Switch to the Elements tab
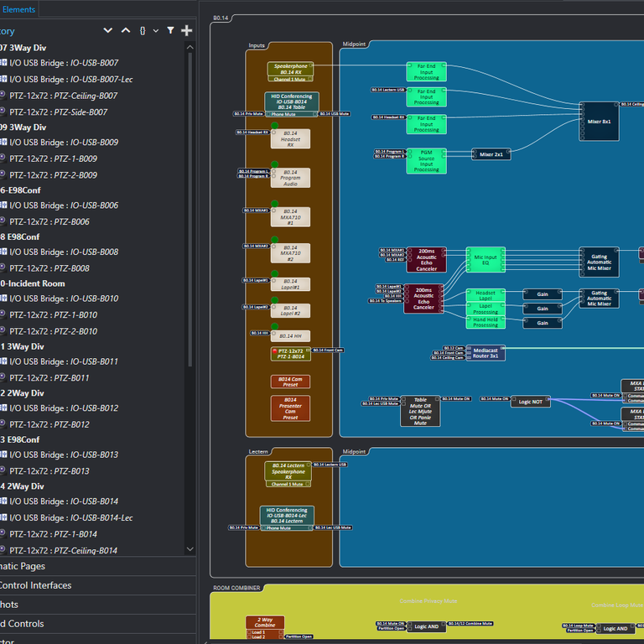This screenshot has height=644, width=644. pos(18,9)
